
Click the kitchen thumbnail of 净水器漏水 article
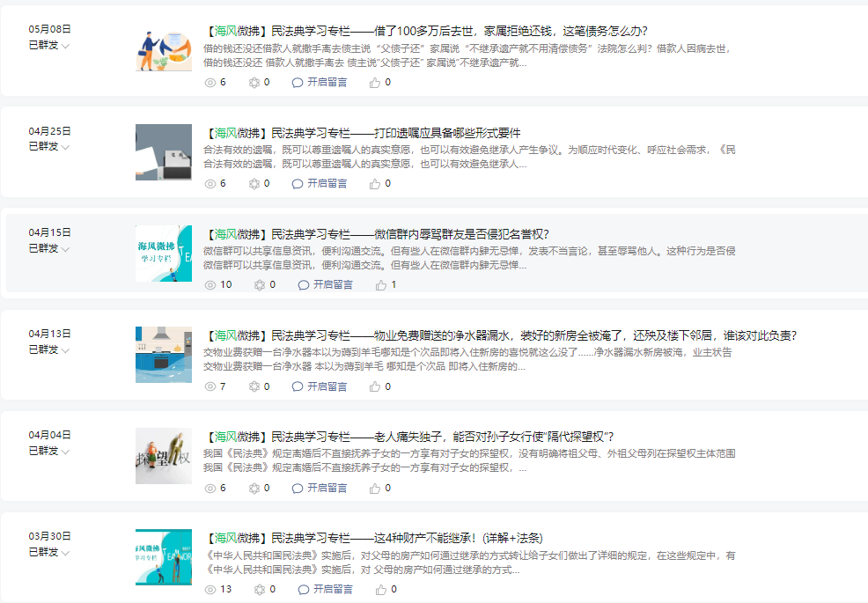[x=164, y=355]
